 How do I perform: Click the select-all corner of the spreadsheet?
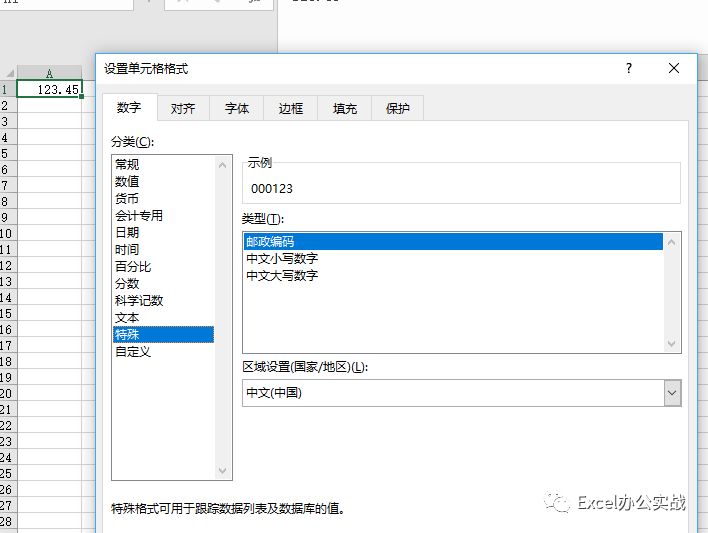9,73
